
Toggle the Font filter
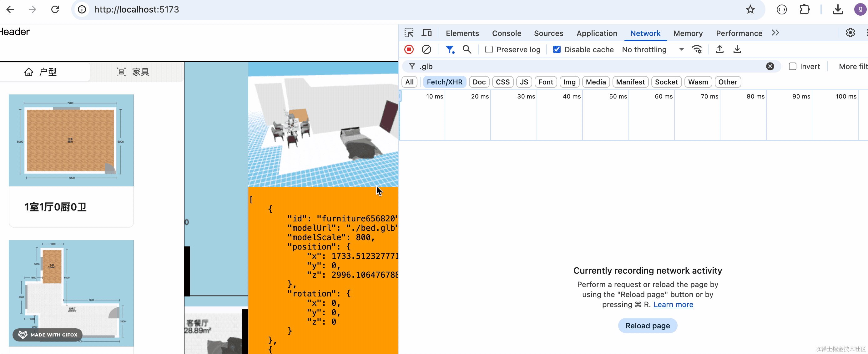click(545, 82)
